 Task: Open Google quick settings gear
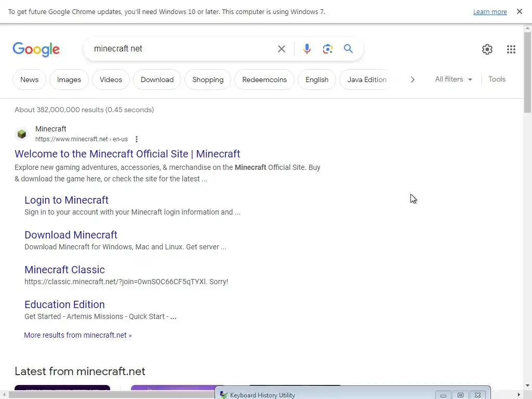point(487,49)
